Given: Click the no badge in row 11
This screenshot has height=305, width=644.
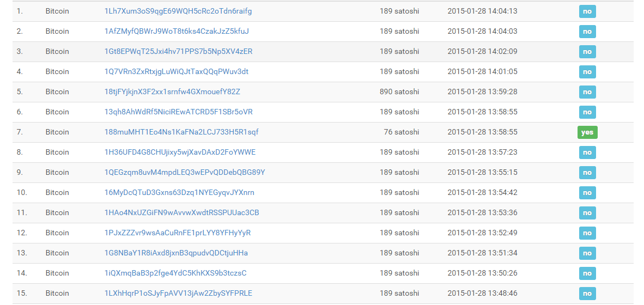Looking at the screenshot, I should [x=587, y=212].
